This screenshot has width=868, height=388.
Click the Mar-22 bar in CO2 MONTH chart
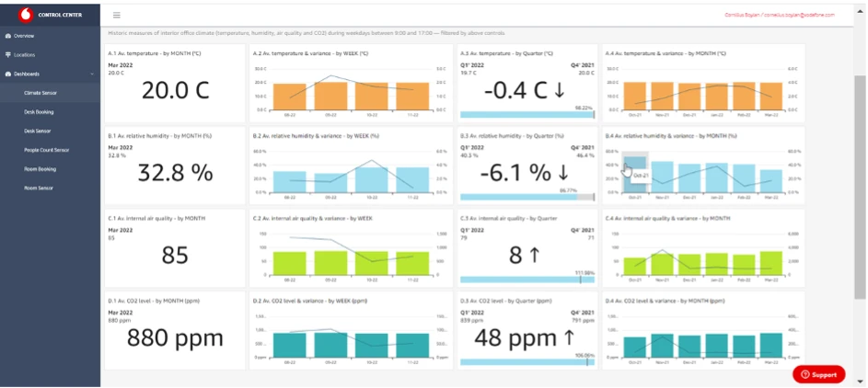coord(771,344)
